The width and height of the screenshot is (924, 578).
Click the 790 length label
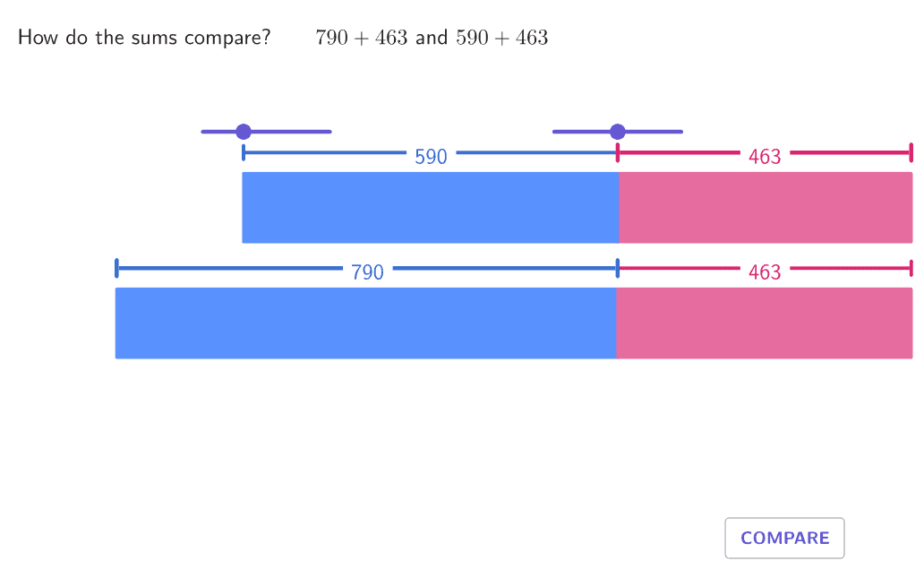tap(367, 272)
